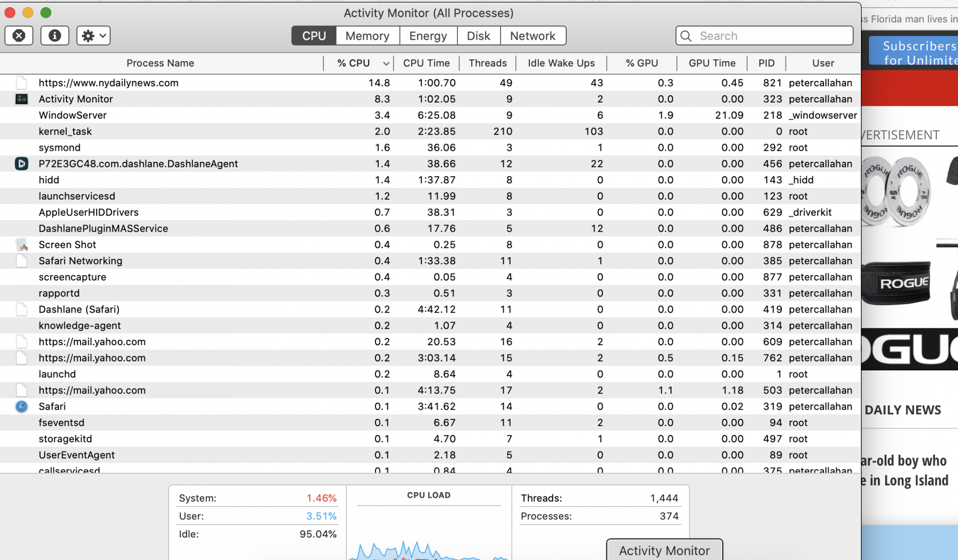Image resolution: width=958 pixels, height=560 pixels.
Task: Select the hidd process row
Action: click(x=430, y=180)
